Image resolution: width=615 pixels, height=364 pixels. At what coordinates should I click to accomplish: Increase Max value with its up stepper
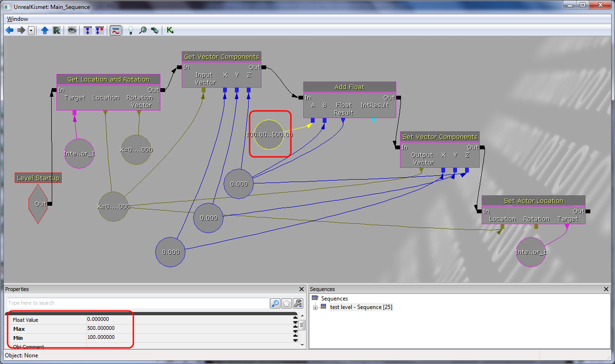point(295,327)
